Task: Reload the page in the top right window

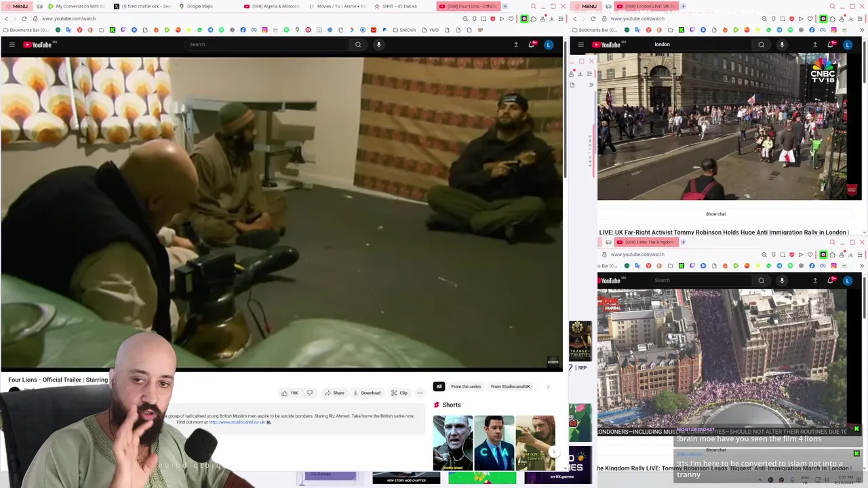Action: pos(593,18)
